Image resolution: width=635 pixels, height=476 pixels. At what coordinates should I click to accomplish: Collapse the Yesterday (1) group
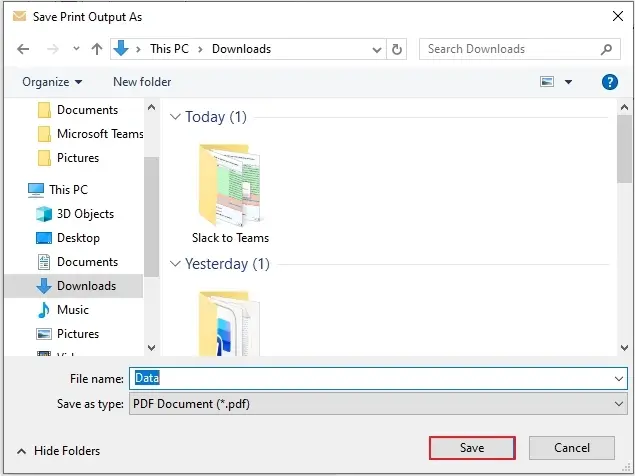[175, 264]
